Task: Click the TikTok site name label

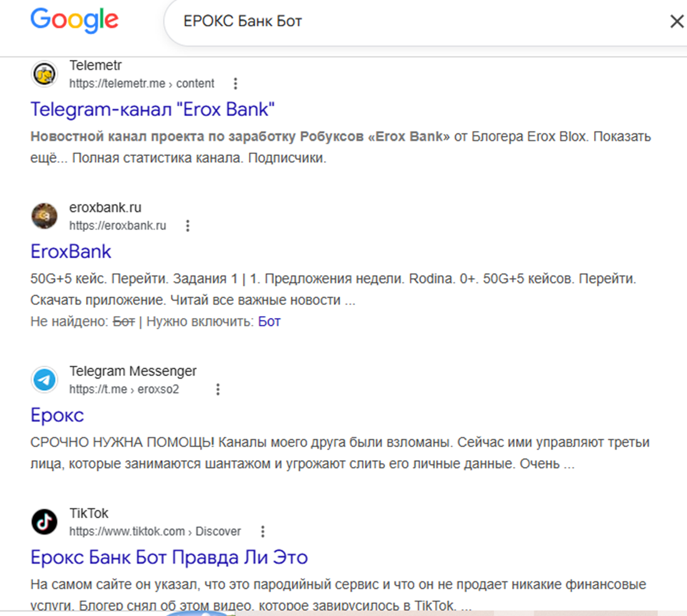Action: (89, 513)
